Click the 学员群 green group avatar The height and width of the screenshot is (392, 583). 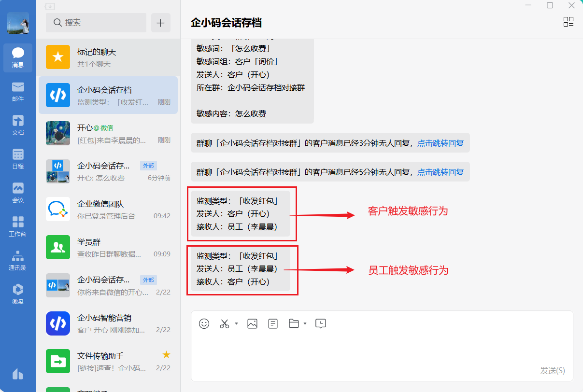pyautogui.click(x=58, y=247)
